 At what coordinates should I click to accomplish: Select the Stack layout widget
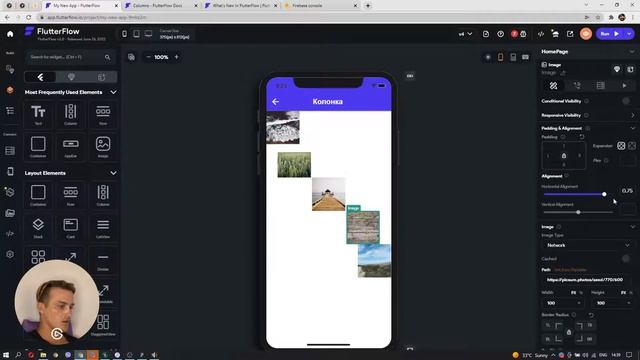[x=38, y=228]
